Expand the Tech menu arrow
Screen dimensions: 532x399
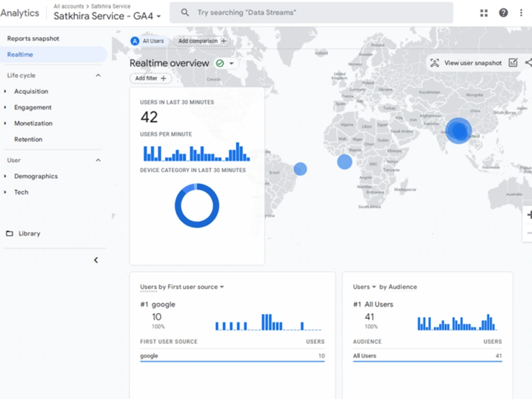5,192
